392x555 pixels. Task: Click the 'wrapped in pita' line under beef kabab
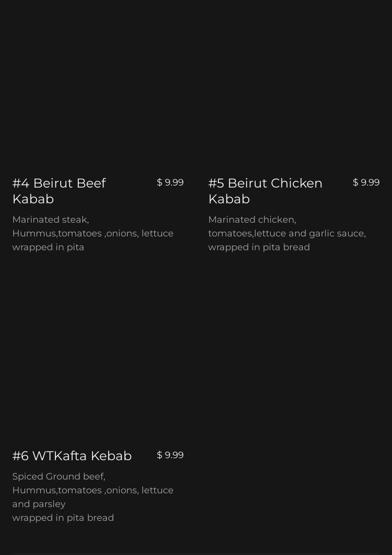point(48,247)
